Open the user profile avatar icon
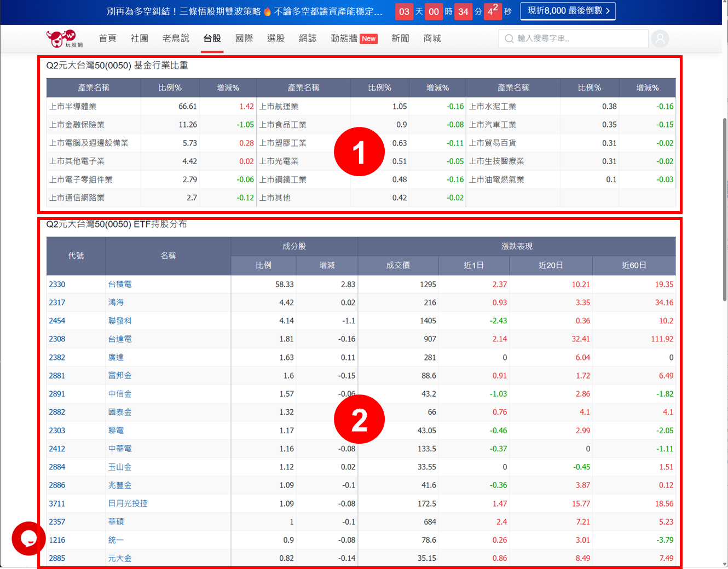Viewport: 728px width, 569px height. pos(660,39)
